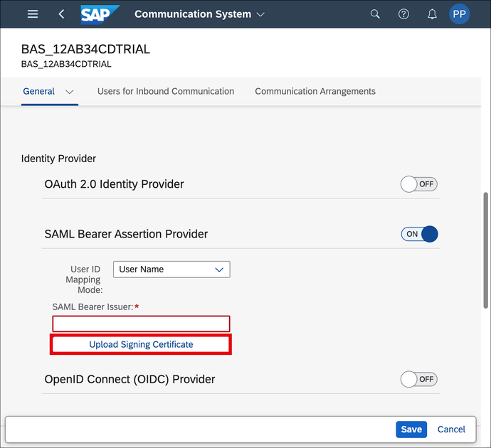Click the SAML Bearer Issuer input field
Screen dimensions: 491x448
(x=141, y=324)
